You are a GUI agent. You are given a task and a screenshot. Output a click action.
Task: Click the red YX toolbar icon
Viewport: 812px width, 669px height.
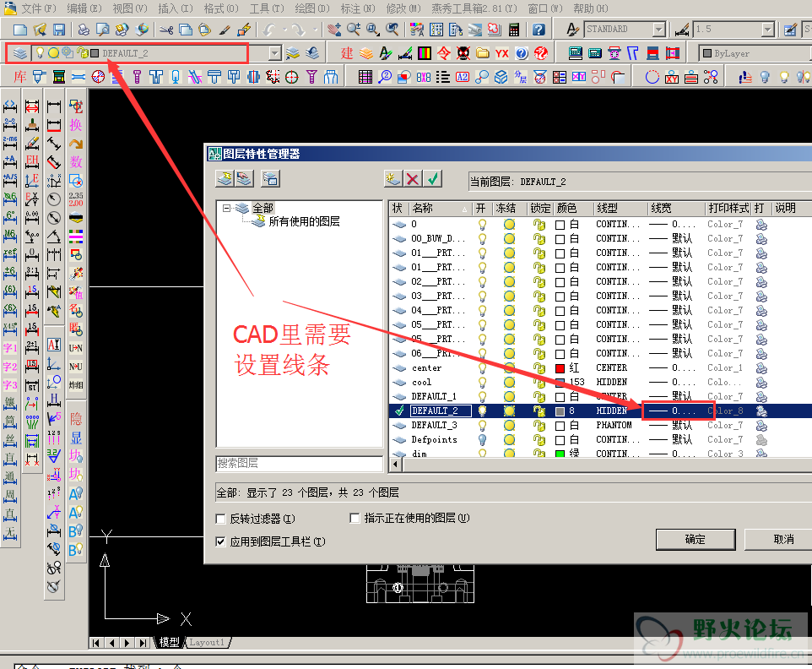click(502, 53)
